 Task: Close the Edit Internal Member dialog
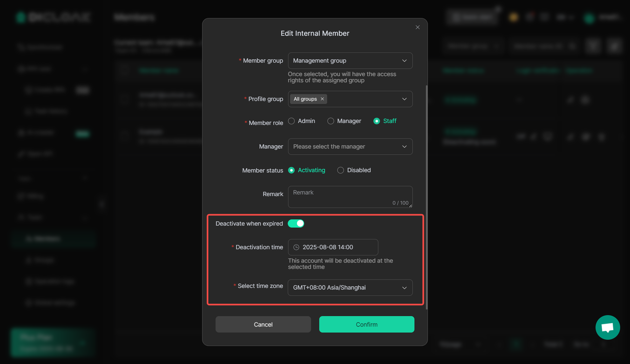click(x=417, y=28)
